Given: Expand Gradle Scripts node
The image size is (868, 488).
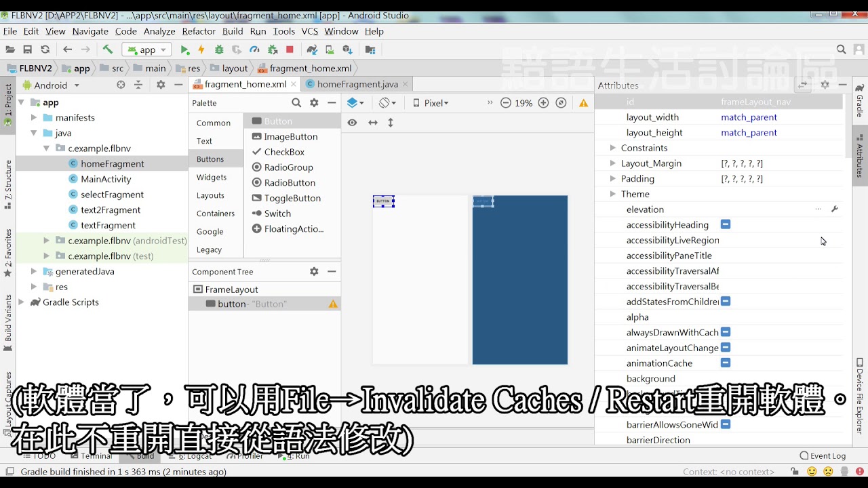Looking at the screenshot, I should [21, 302].
